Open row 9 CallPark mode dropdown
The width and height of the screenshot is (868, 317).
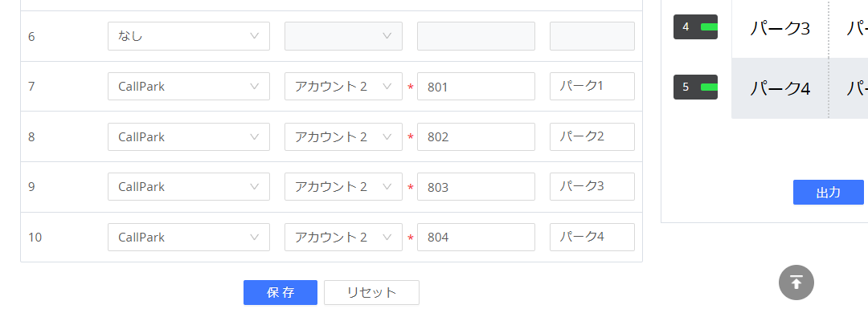189,187
